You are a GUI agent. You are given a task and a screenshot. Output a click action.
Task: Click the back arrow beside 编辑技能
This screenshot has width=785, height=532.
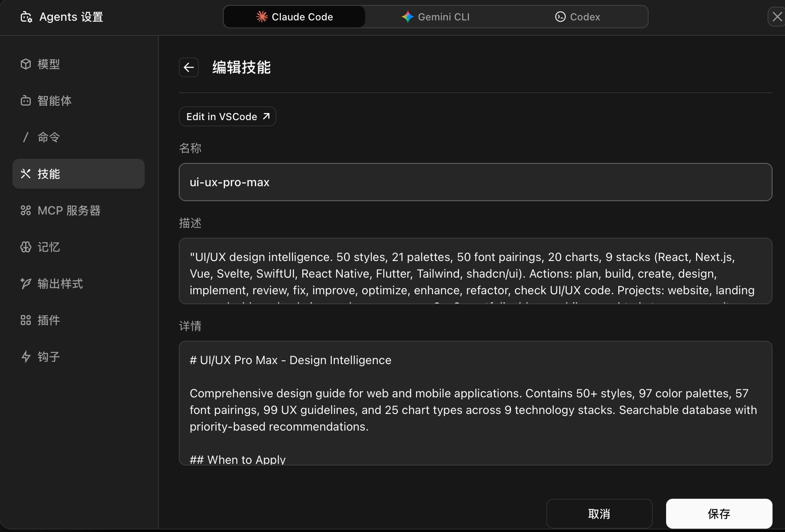pyautogui.click(x=189, y=67)
